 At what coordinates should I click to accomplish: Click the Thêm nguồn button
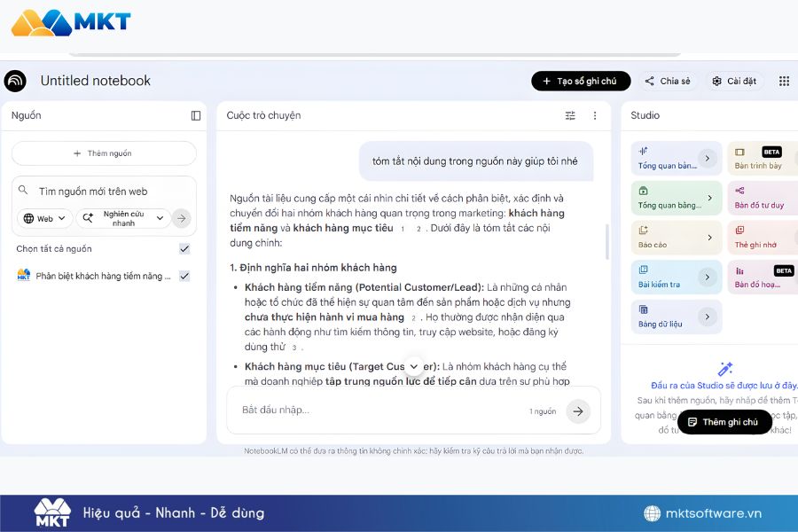coord(104,153)
